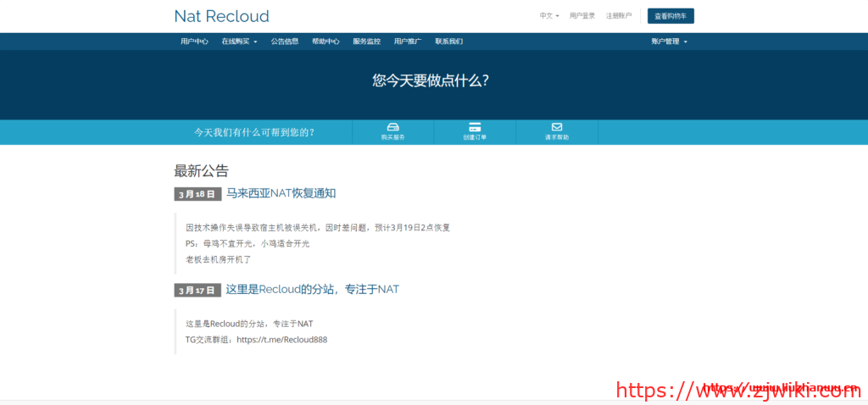
Task: Click the Nat Recloud site logo
Action: click(221, 16)
